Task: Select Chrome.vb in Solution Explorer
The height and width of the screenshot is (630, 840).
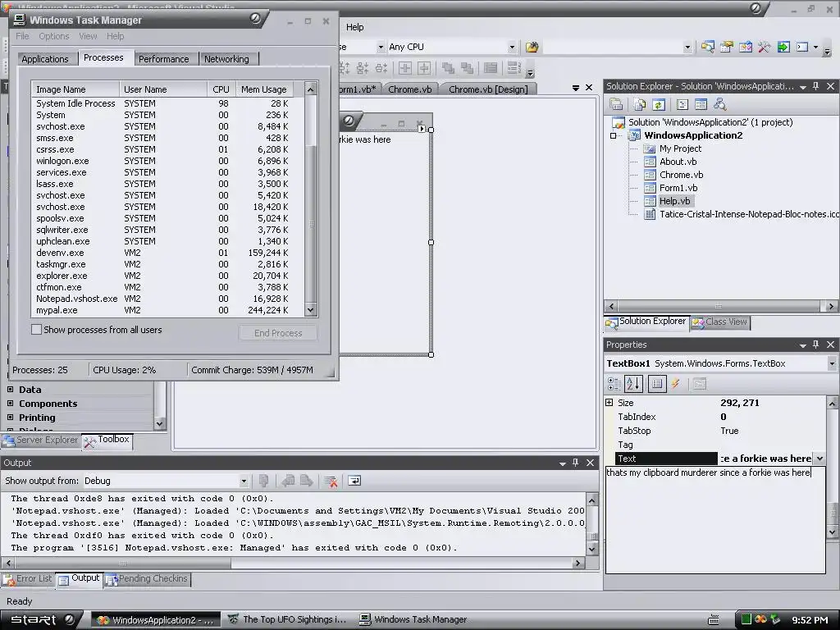Action: (x=681, y=175)
